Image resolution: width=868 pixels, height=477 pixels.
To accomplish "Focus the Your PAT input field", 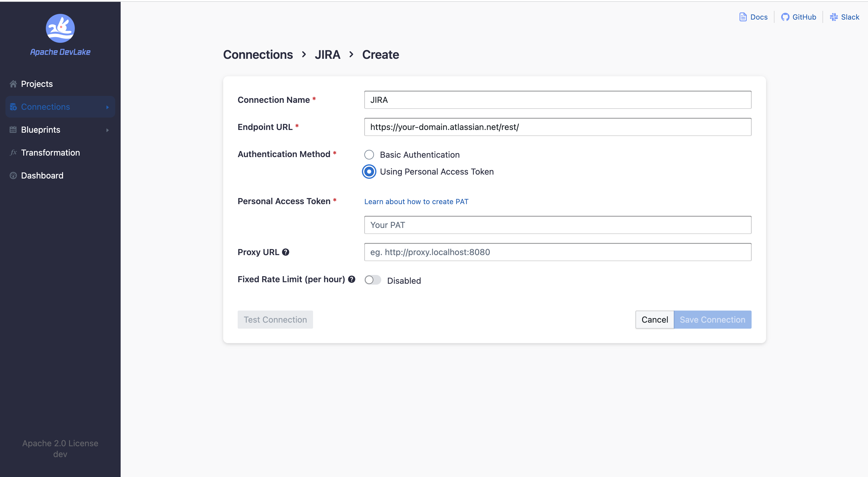I will (557, 225).
